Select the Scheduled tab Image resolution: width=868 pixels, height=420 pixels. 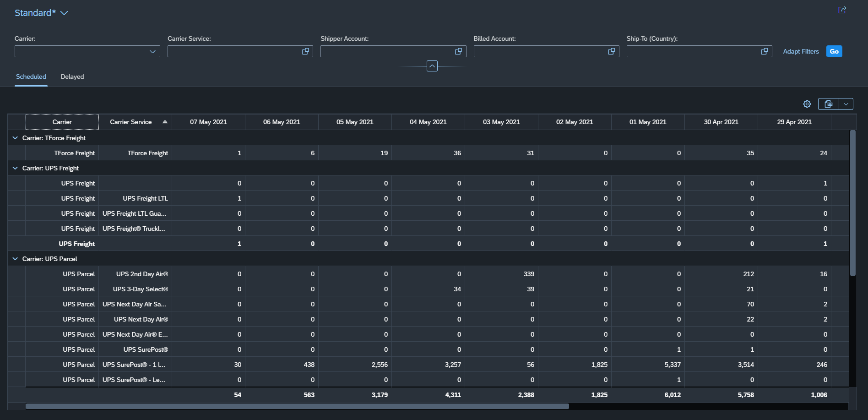[31, 76]
